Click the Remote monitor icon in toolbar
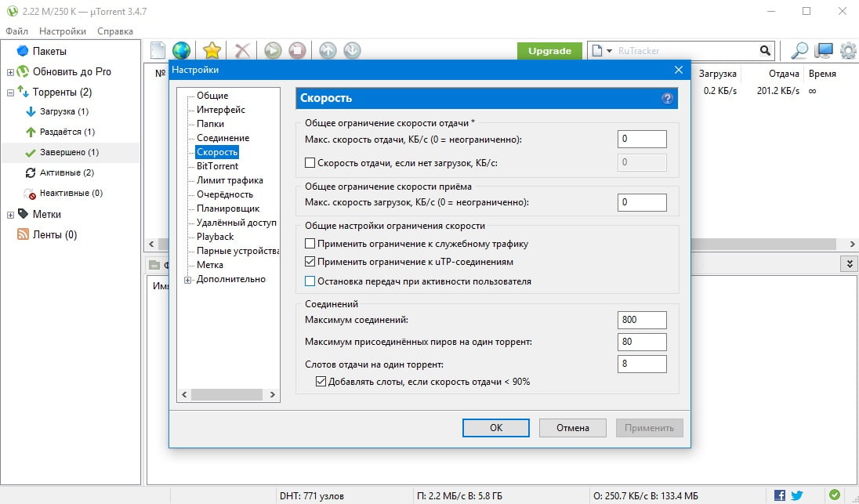 tap(824, 51)
